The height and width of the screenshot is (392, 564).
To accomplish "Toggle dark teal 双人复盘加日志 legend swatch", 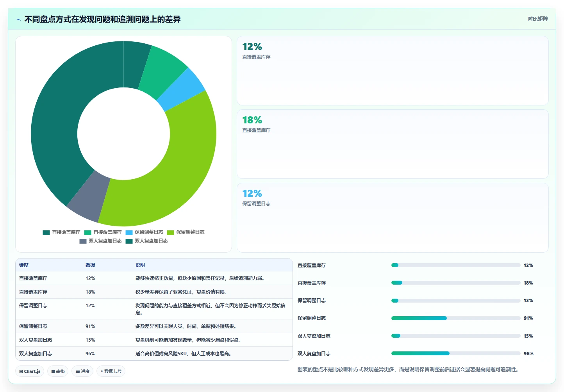I will [129, 241].
